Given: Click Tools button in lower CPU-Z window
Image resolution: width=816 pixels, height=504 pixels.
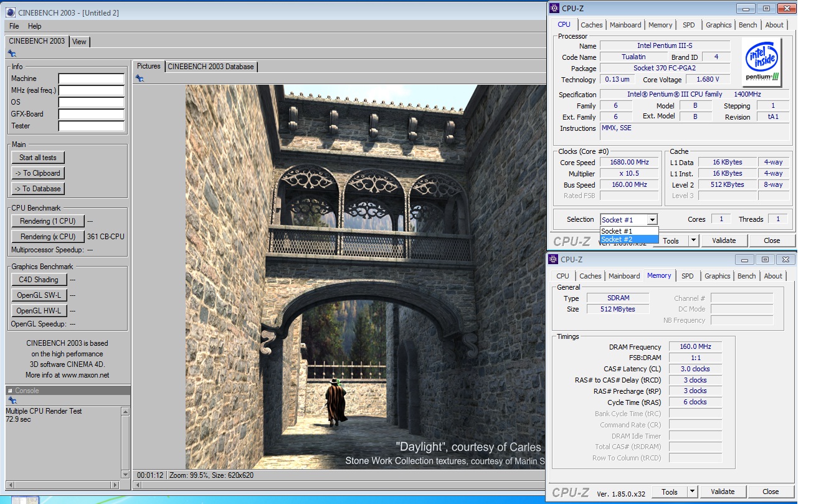Looking at the screenshot, I should coord(670,492).
